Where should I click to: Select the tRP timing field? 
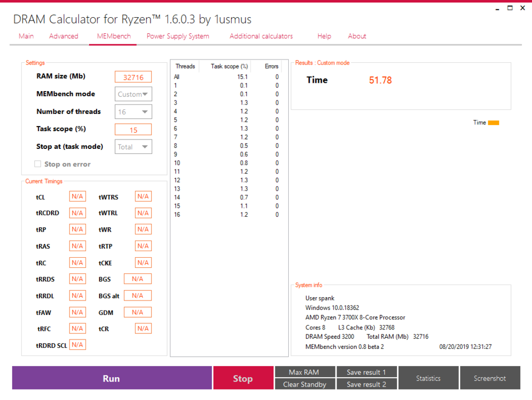77,229
